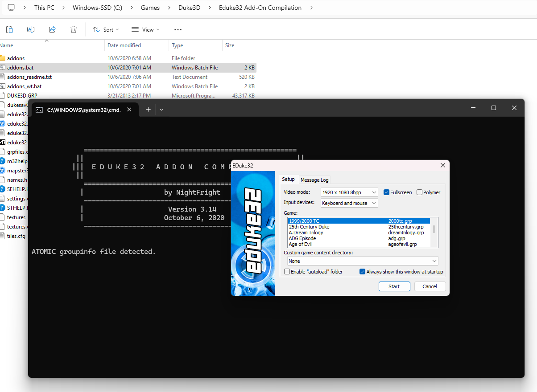Click the Cancel button in EDuke32

(430, 286)
